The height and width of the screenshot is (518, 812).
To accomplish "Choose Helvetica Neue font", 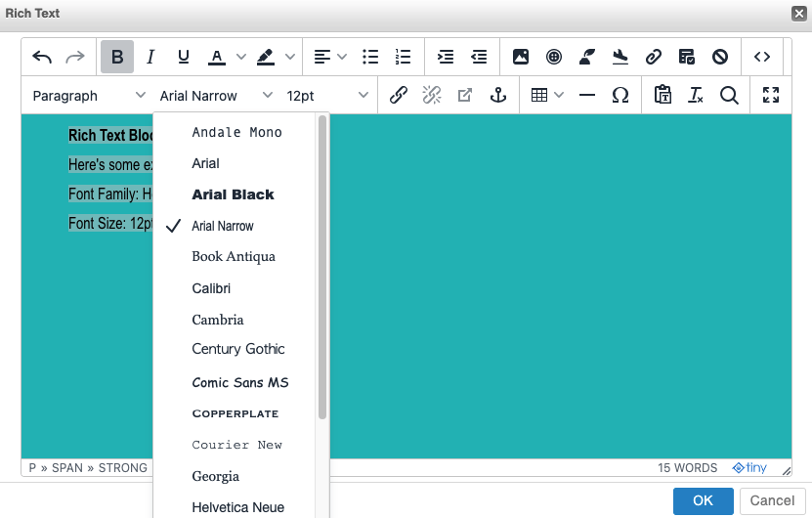I will 236,507.
